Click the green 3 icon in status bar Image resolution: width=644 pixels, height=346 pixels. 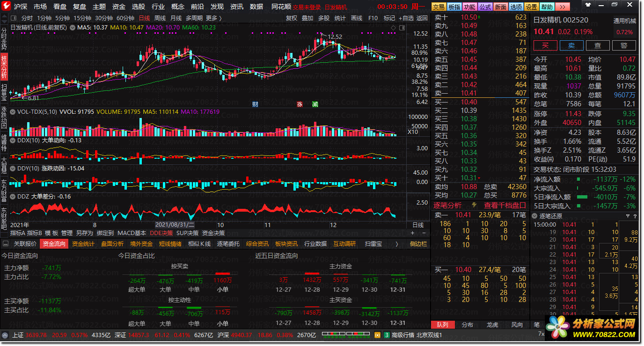pos(387,335)
